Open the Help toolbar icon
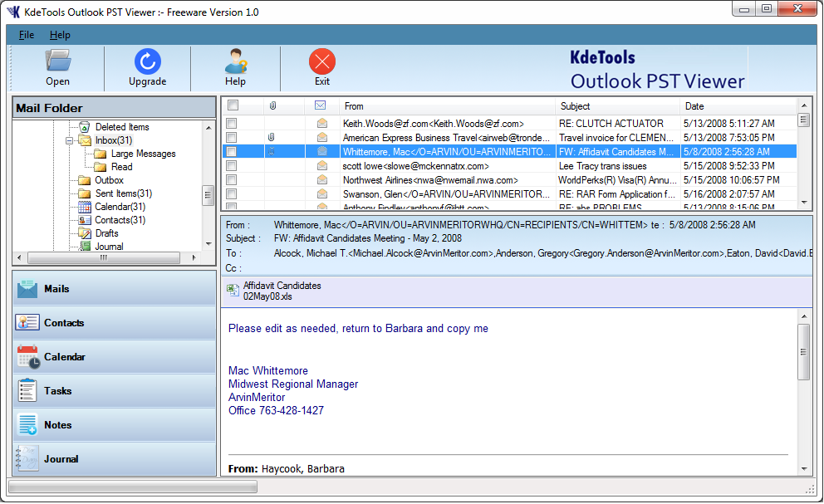The width and height of the screenshot is (824, 504). (235, 61)
